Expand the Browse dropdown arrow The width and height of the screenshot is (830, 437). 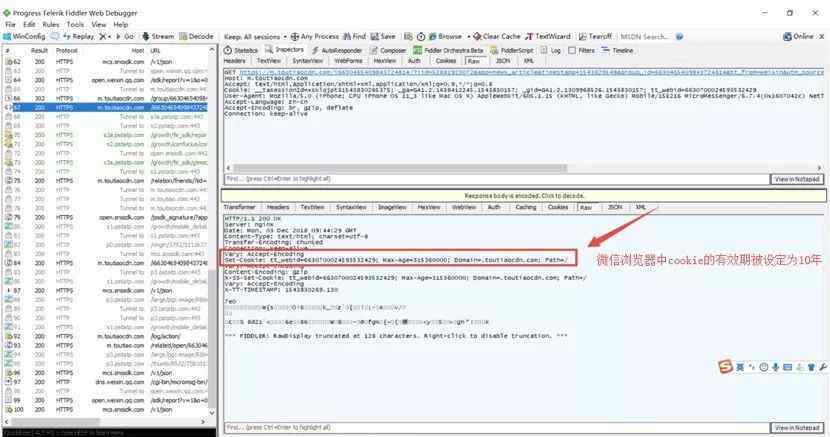click(x=468, y=37)
